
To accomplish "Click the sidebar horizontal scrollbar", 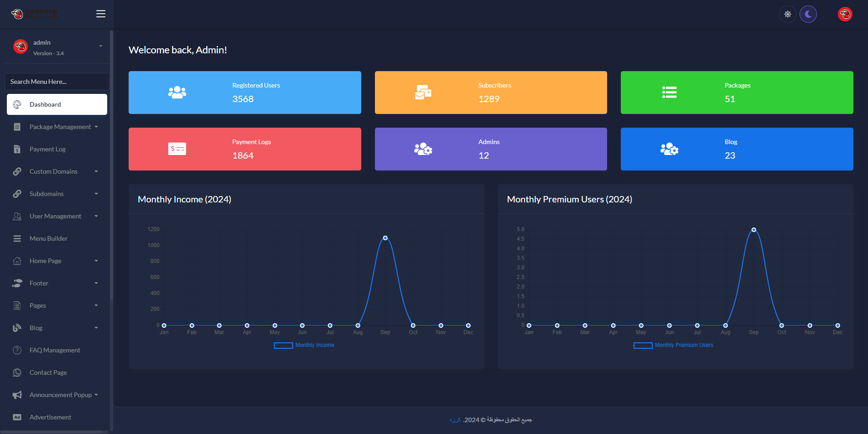I will click(51, 432).
